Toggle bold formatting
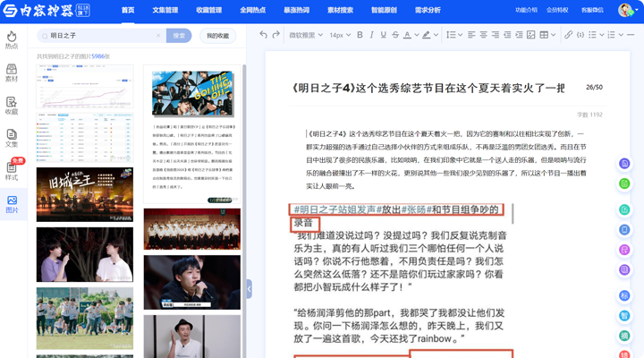644x358 pixels. [360, 35]
